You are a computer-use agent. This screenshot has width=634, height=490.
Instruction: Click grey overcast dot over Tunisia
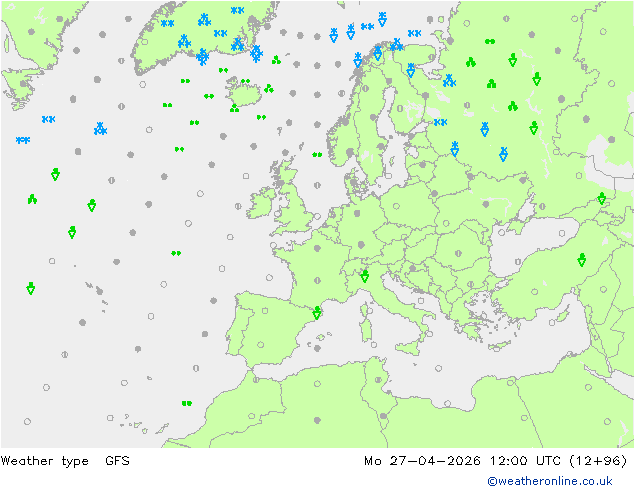(x=383, y=416)
